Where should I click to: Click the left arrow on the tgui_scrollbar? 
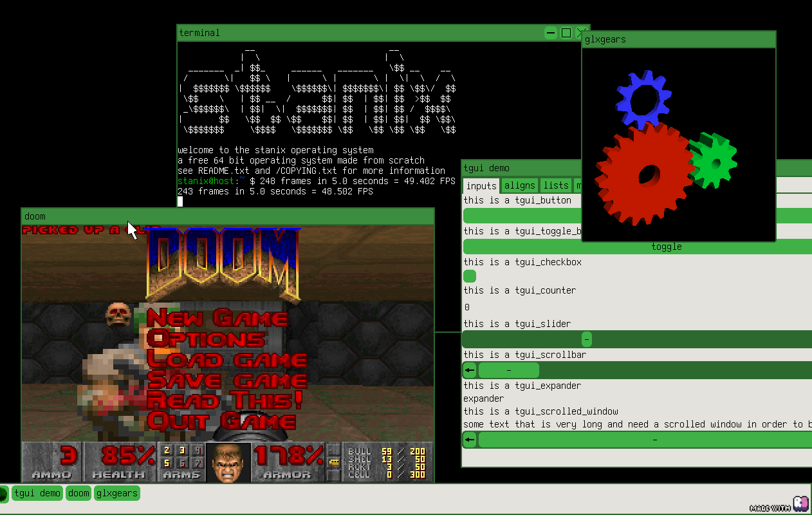point(470,370)
